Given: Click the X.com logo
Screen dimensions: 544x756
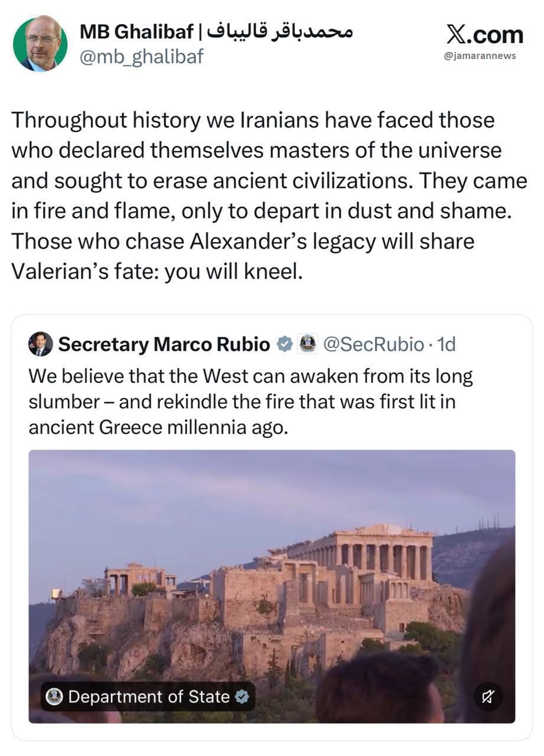Looking at the screenshot, I should (x=484, y=34).
